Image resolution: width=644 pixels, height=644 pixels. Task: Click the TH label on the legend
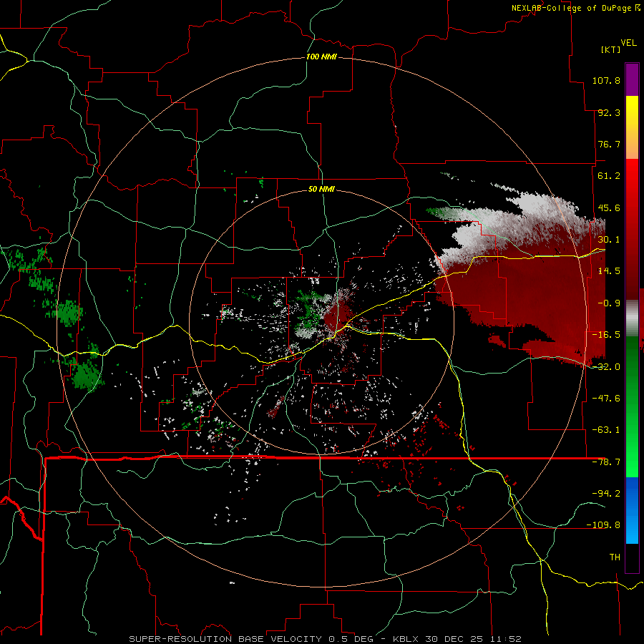615,557
